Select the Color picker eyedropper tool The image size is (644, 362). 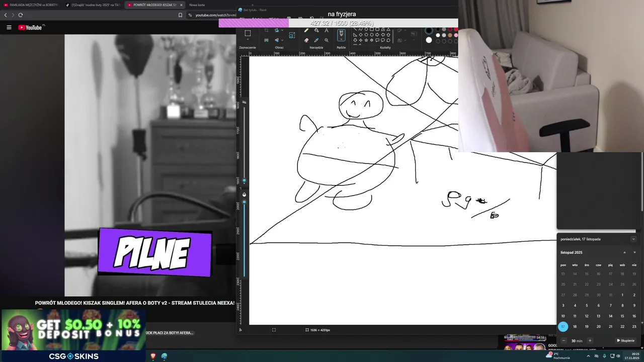point(316,40)
